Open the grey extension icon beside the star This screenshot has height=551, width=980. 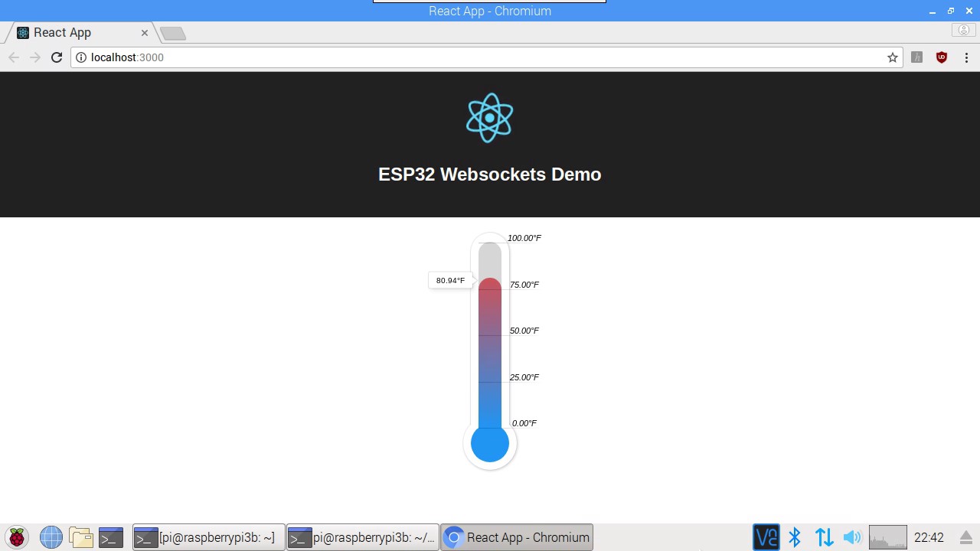tap(917, 57)
